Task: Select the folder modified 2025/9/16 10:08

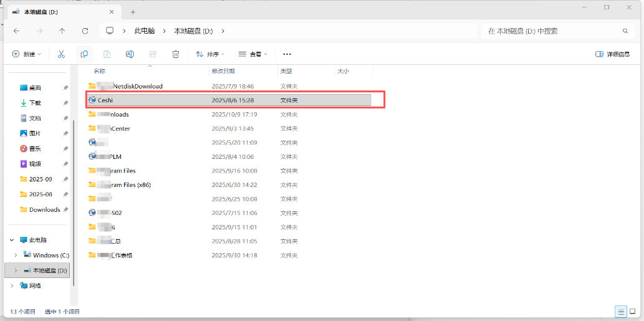Action: (x=229, y=170)
